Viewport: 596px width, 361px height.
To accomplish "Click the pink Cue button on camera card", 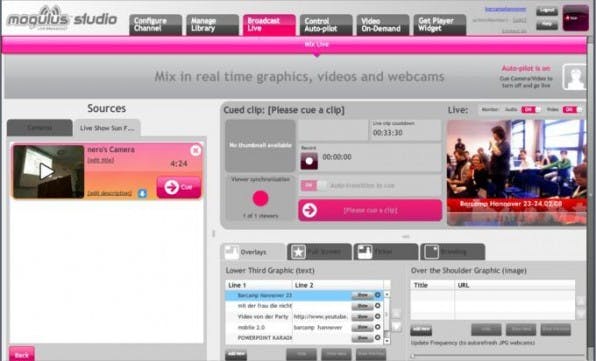I will pos(179,187).
